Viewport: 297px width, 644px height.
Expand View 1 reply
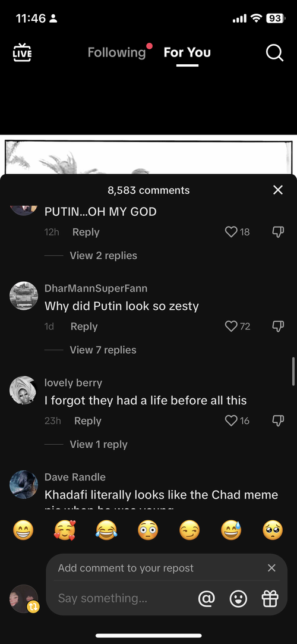(x=99, y=444)
